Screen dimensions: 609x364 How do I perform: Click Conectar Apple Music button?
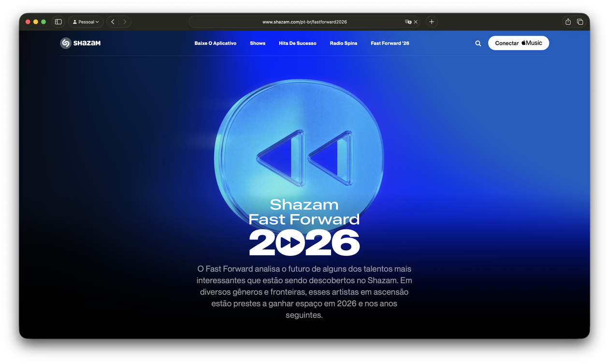pos(519,43)
